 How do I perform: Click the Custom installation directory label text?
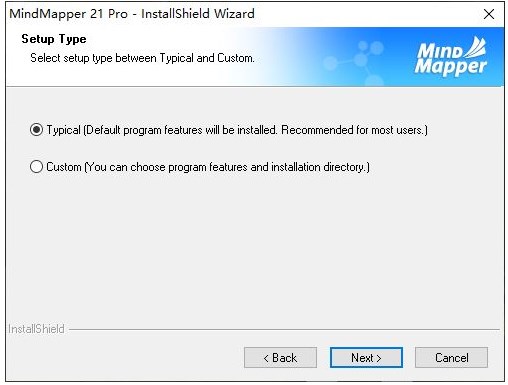(208, 167)
